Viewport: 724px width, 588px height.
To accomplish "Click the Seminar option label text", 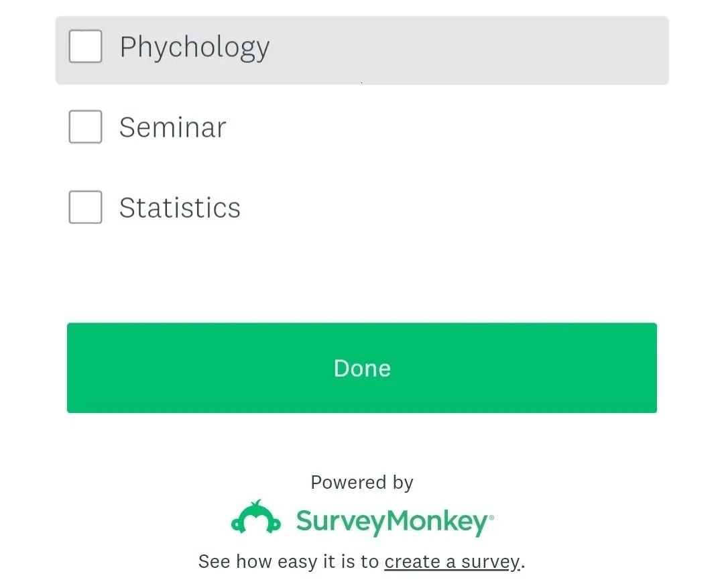I will tap(173, 127).
